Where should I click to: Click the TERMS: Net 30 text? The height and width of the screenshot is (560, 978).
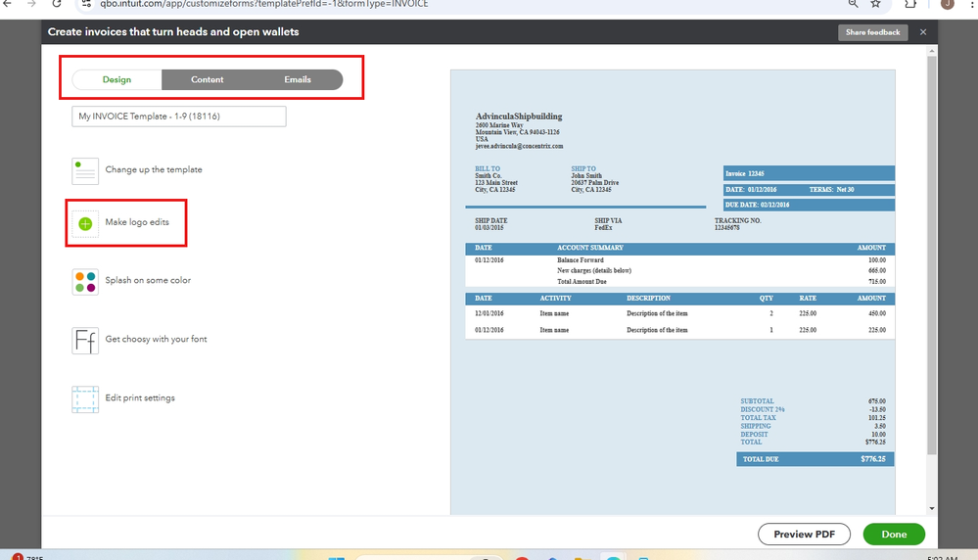(831, 189)
